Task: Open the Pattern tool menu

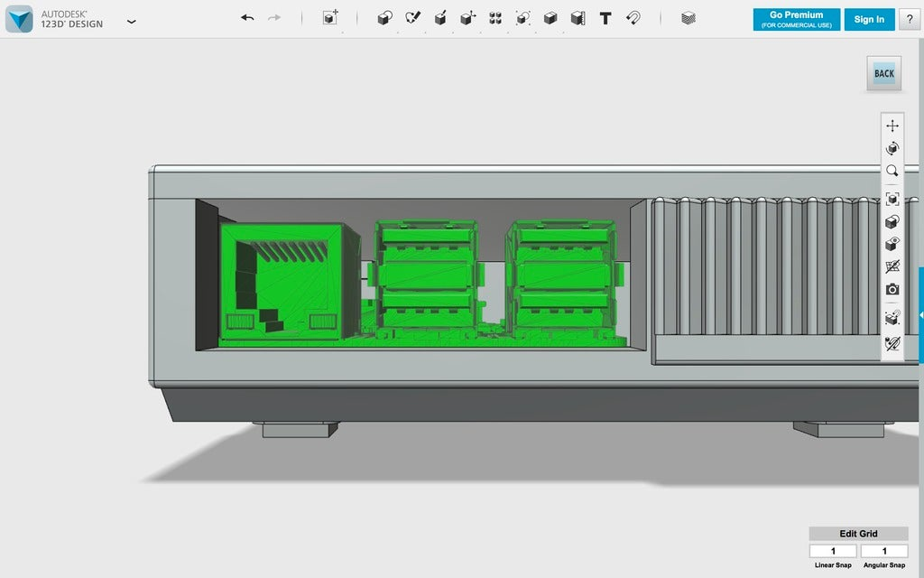Action: tap(495, 18)
